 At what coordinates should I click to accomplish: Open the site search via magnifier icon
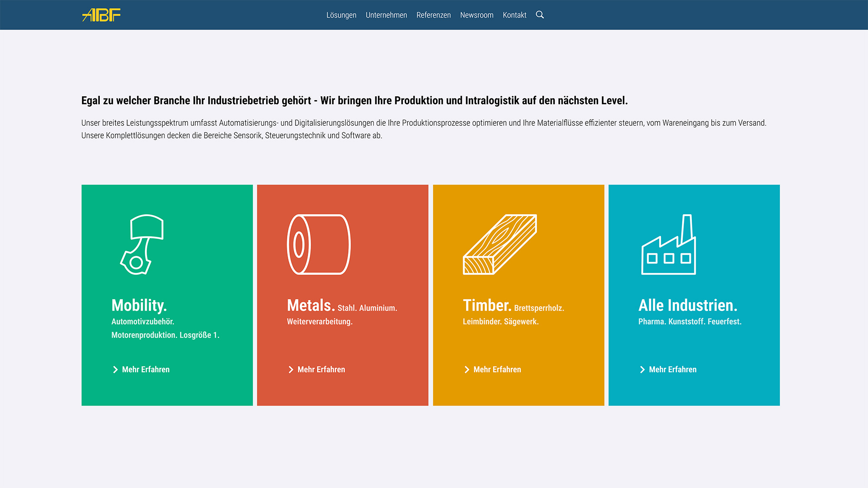pos(540,15)
